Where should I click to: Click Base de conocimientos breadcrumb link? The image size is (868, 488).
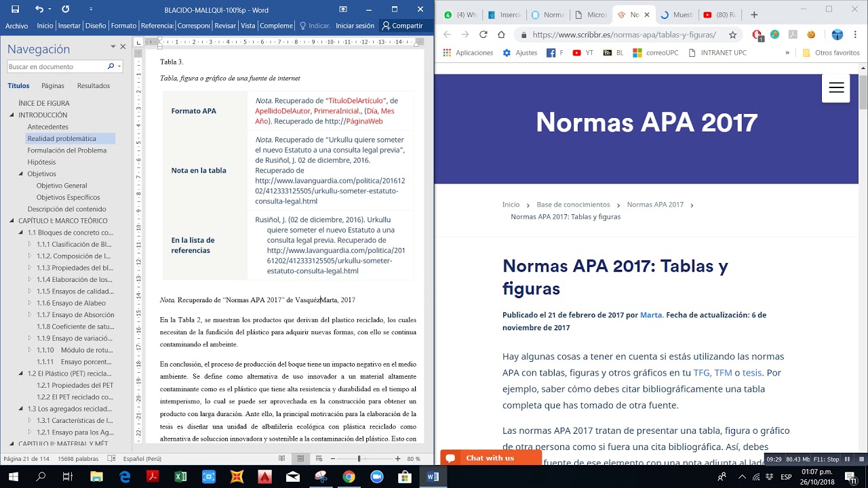pos(573,205)
